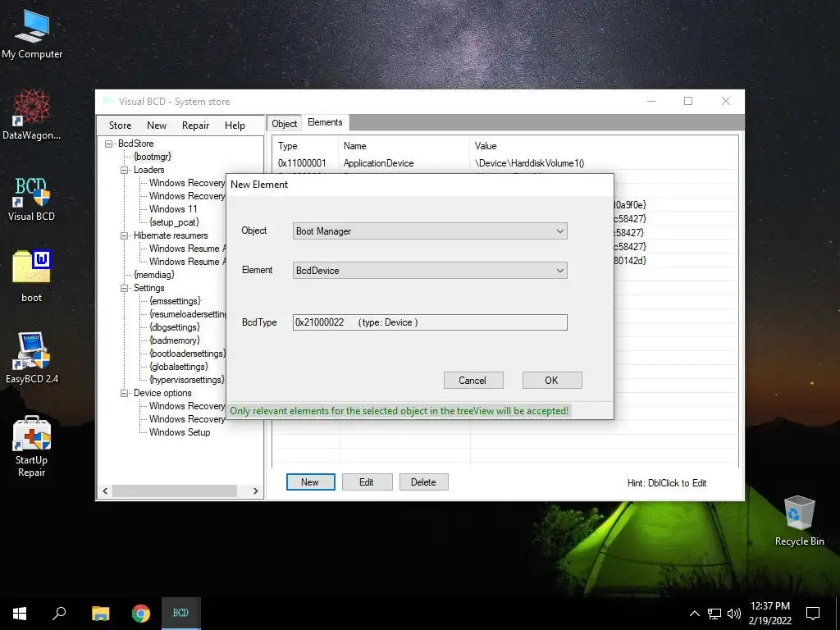Collapse the BcdStore tree node
840x630 pixels.
click(x=109, y=144)
